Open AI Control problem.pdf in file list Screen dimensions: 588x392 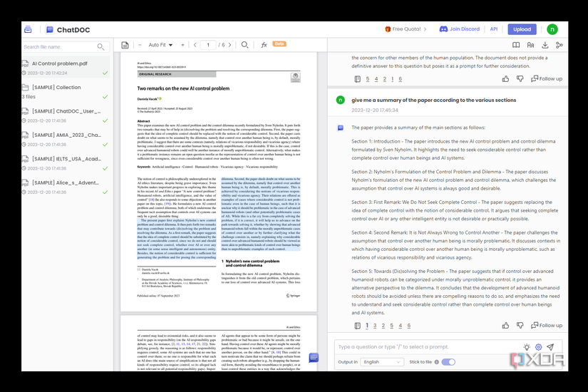[x=66, y=68]
